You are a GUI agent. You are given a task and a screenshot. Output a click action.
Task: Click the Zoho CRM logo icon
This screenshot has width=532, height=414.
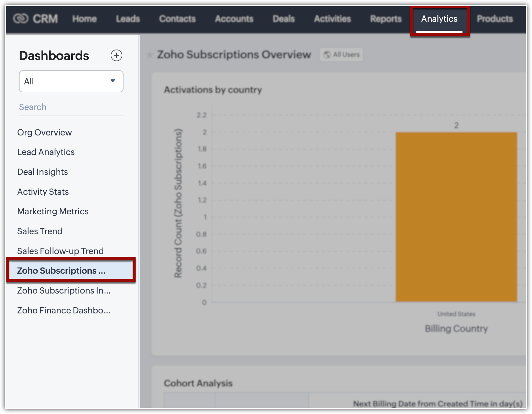(21, 19)
